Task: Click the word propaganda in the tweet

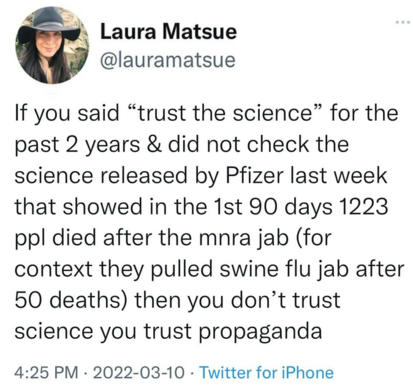Action: (x=260, y=332)
